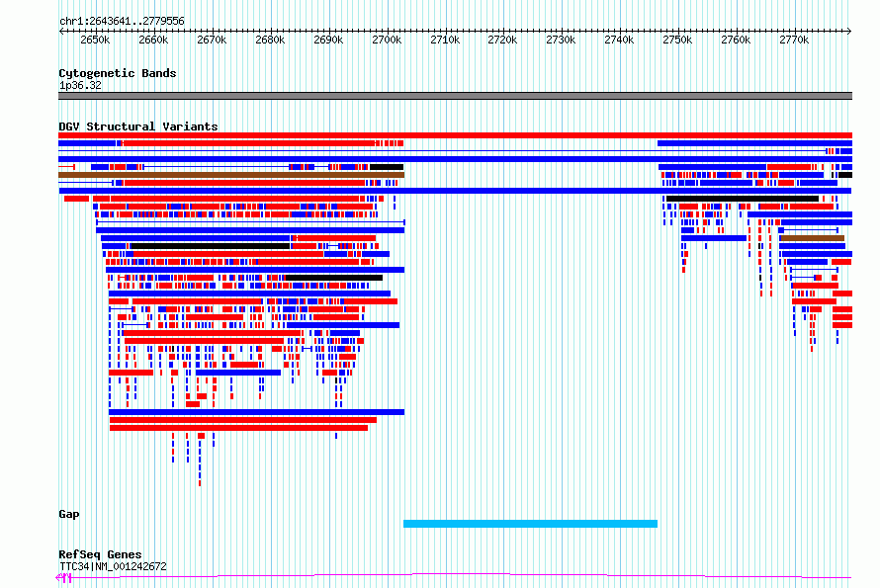Viewport: 880px width, 588px height.
Task: Click the TTC34|NM_001242672 gene label
Action: [113, 566]
